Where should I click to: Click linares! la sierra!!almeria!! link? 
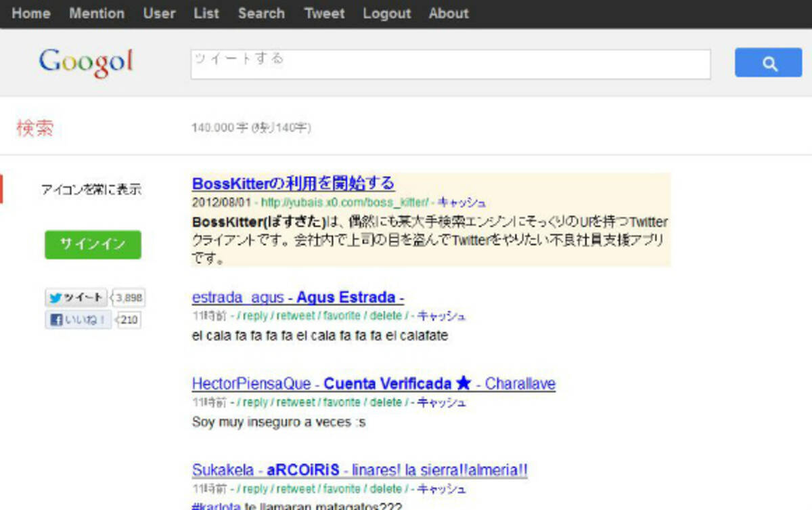pos(439,470)
